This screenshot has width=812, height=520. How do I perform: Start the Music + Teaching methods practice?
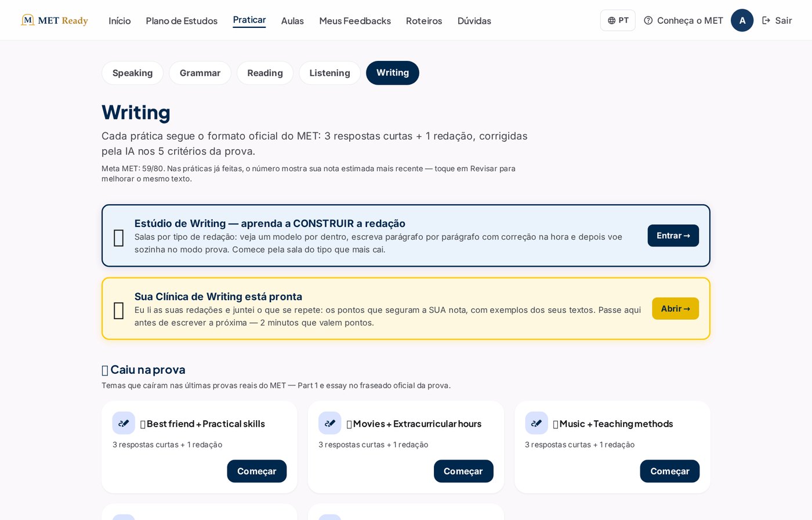(x=670, y=471)
